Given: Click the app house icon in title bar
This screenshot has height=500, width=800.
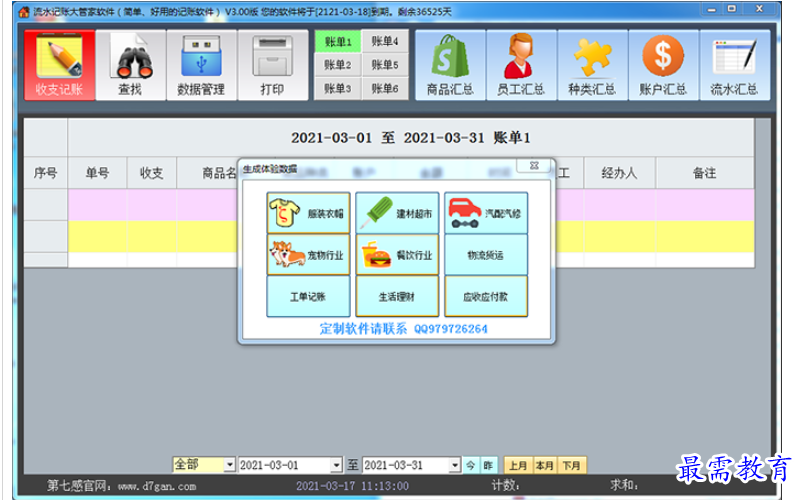Looking at the screenshot, I should (23, 11).
